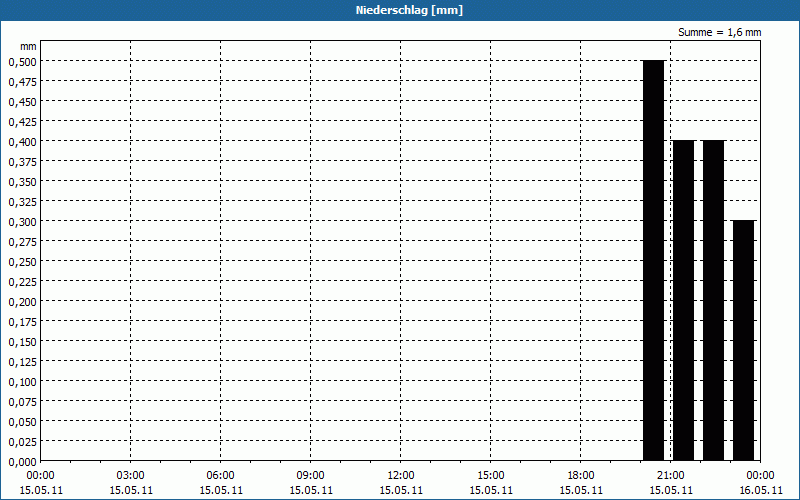
Task: Select the 0,400 y-axis value
Action: 23,141
